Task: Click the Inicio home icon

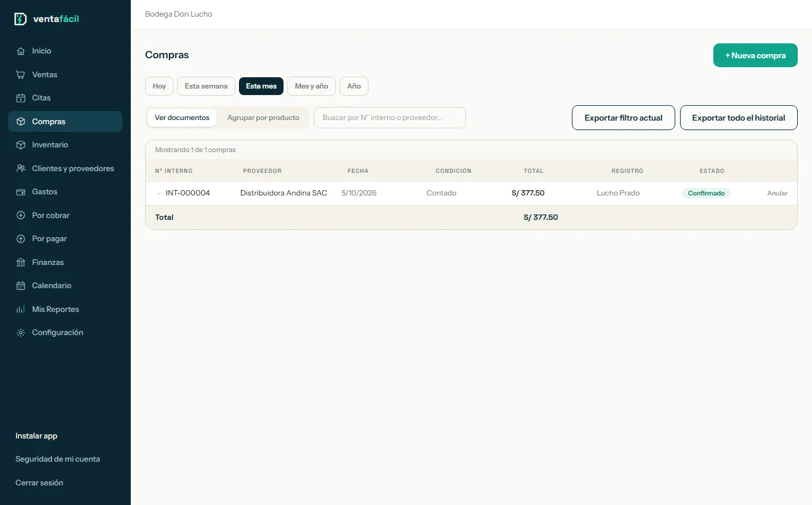Action: tap(21, 51)
